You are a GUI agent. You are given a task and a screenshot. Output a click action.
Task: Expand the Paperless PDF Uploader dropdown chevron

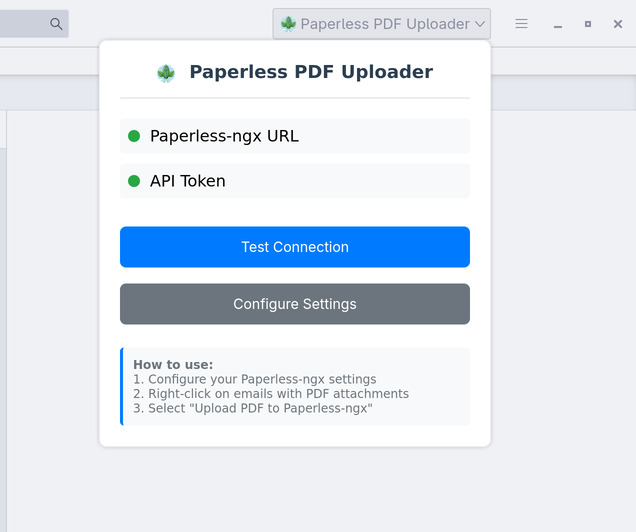click(x=481, y=24)
